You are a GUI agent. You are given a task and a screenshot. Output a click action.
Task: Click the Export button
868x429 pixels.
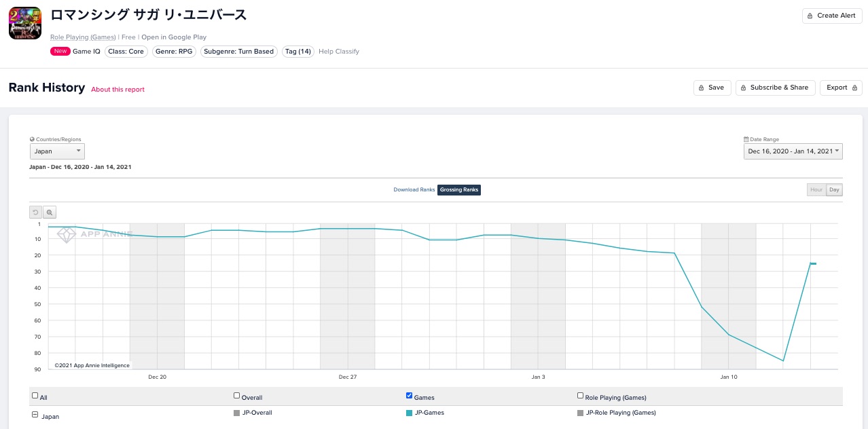(842, 88)
